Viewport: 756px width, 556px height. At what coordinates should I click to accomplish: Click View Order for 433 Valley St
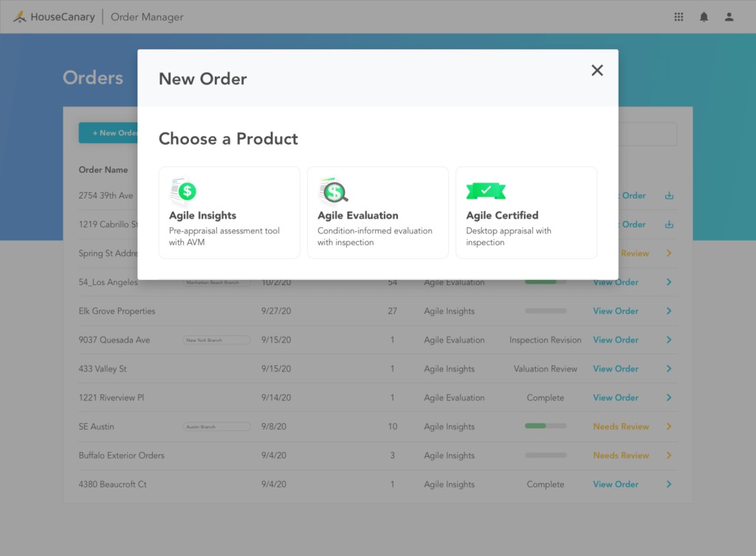[616, 368]
